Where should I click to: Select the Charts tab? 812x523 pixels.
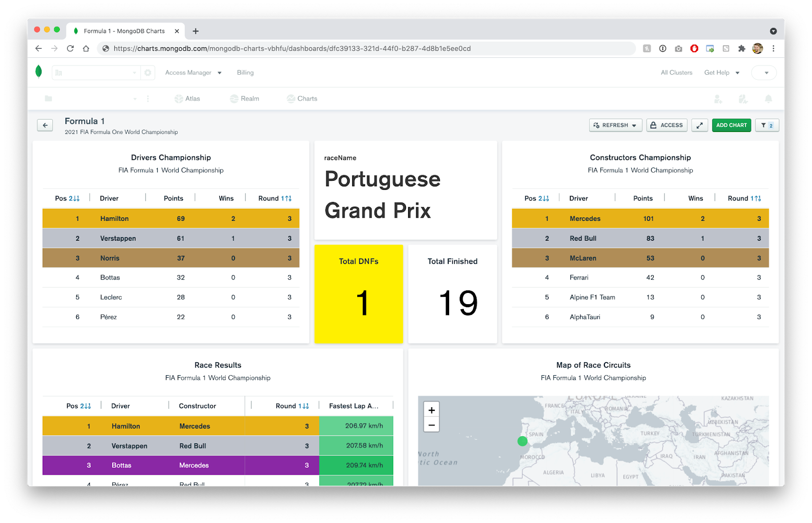pos(302,99)
